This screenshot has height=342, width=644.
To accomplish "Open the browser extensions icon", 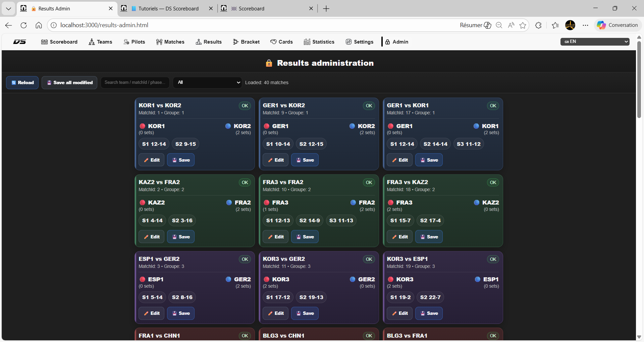I will click(x=538, y=25).
